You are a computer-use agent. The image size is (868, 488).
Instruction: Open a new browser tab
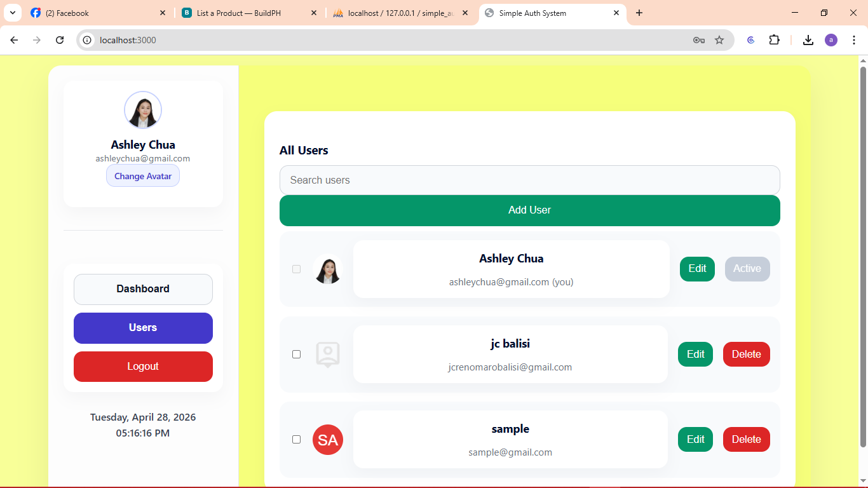[x=639, y=13]
